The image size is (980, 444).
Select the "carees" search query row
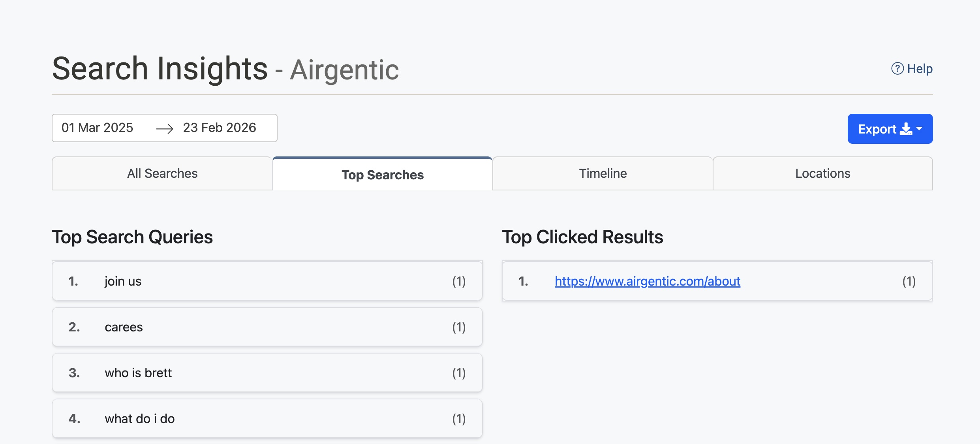[267, 327]
